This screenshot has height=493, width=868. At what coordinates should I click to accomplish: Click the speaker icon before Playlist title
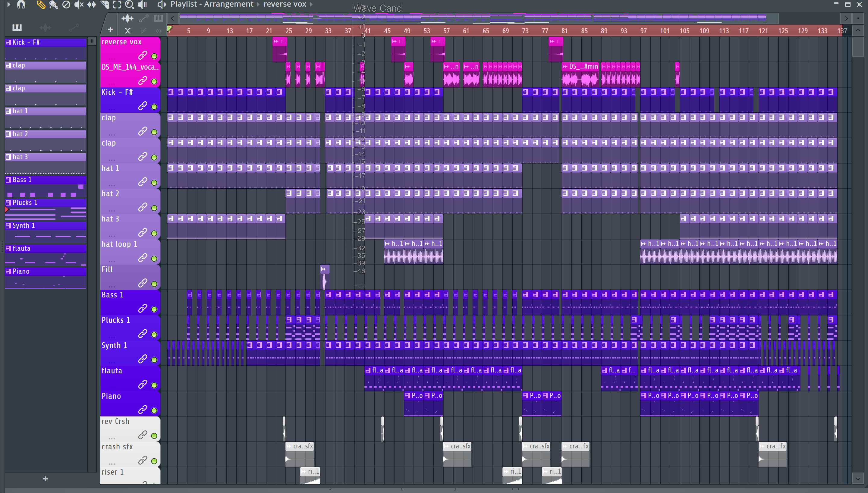[x=162, y=5]
